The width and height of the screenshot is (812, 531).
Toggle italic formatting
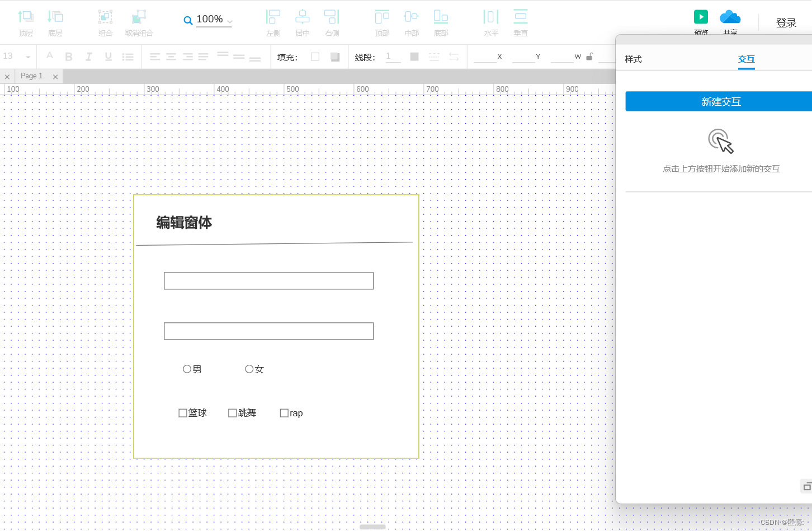(x=88, y=57)
